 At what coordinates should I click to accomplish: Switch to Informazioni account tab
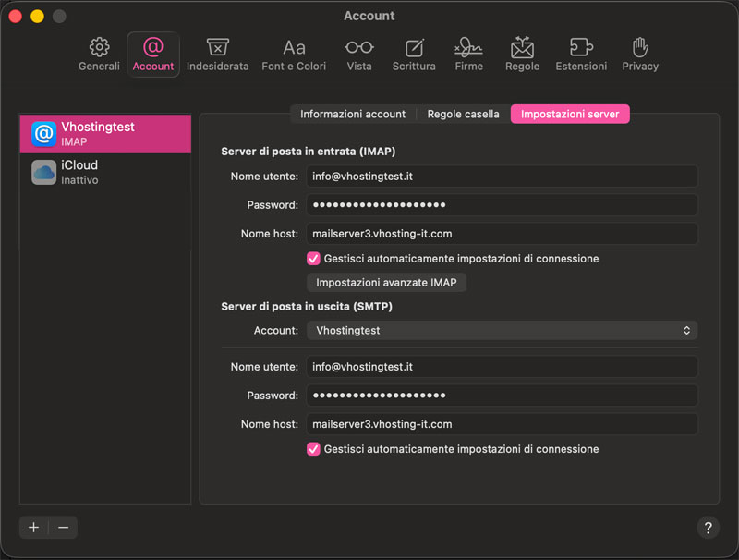point(353,114)
